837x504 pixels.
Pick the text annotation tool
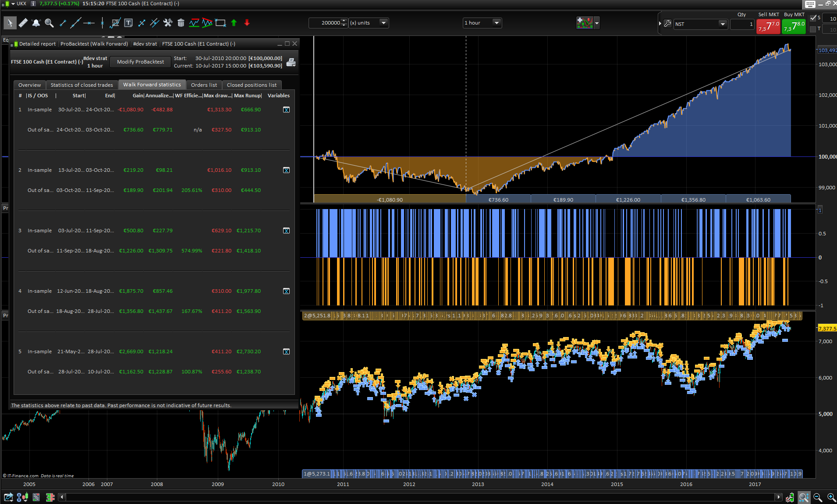pos(128,23)
